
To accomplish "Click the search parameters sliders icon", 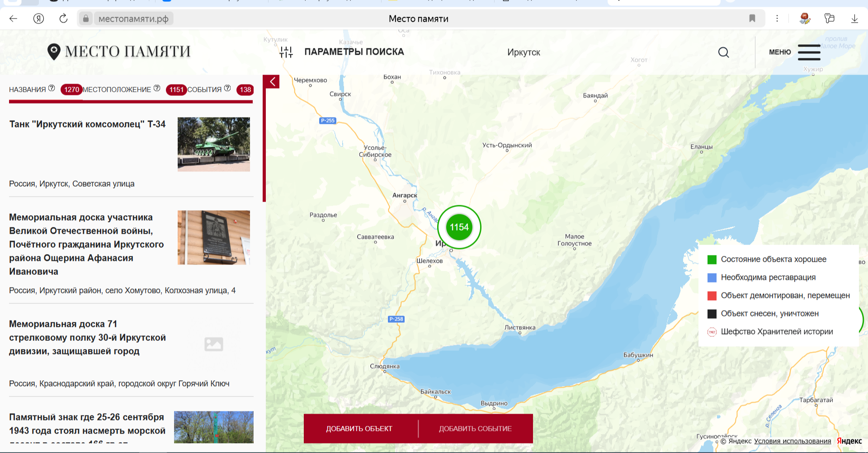I will pyautogui.click(x=286, y=52).
